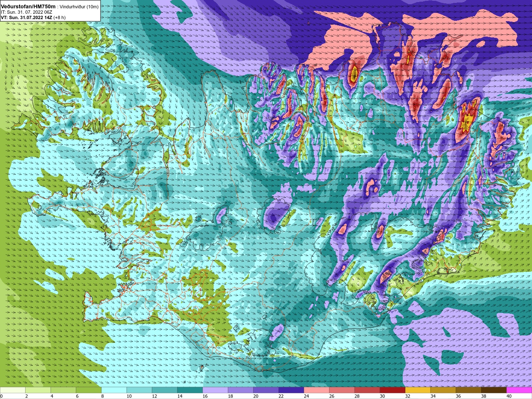The image size is (532, 399).
Task: Pick the 4–6 green legend swatch
Action: coord(64,390)
